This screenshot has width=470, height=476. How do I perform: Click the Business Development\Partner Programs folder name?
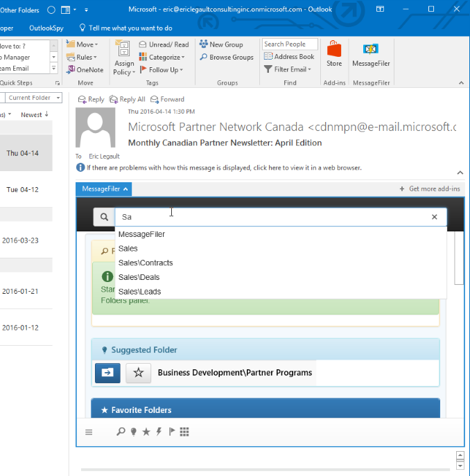coord(235,373)
